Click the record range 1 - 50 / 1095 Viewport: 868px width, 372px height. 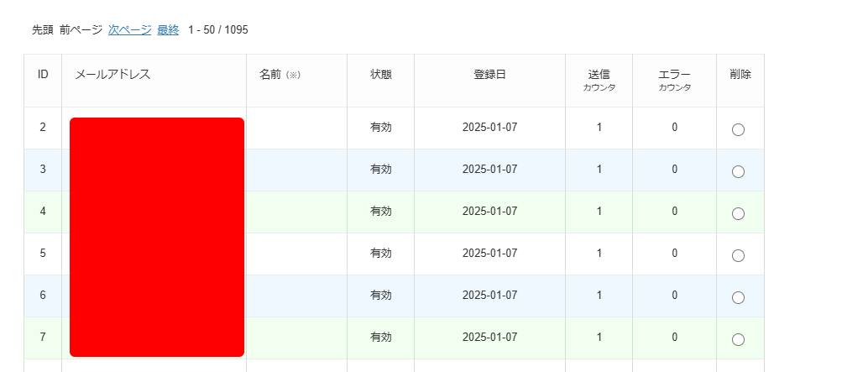point(218,30)
